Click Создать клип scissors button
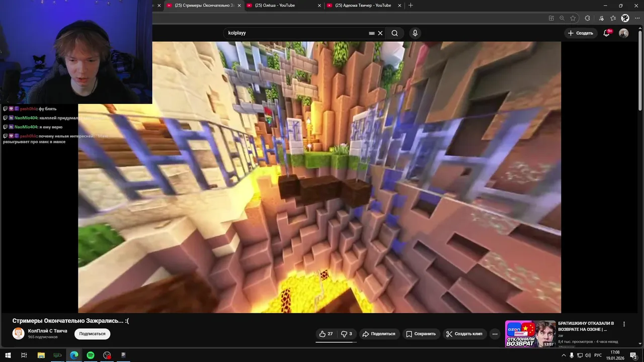644x362 pixels. 464,334
